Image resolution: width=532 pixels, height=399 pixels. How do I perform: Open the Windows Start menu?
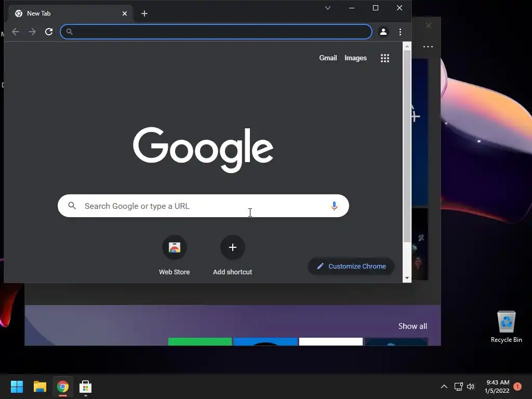point(17,387)
